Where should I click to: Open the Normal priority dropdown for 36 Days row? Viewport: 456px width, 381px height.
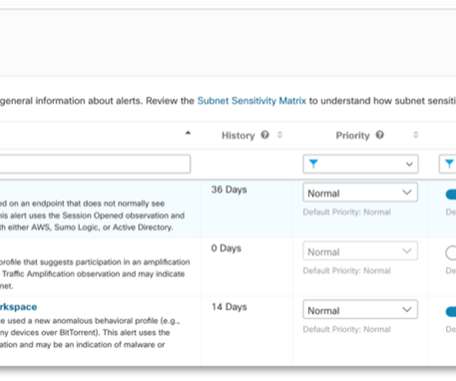(x=360, y=192)
